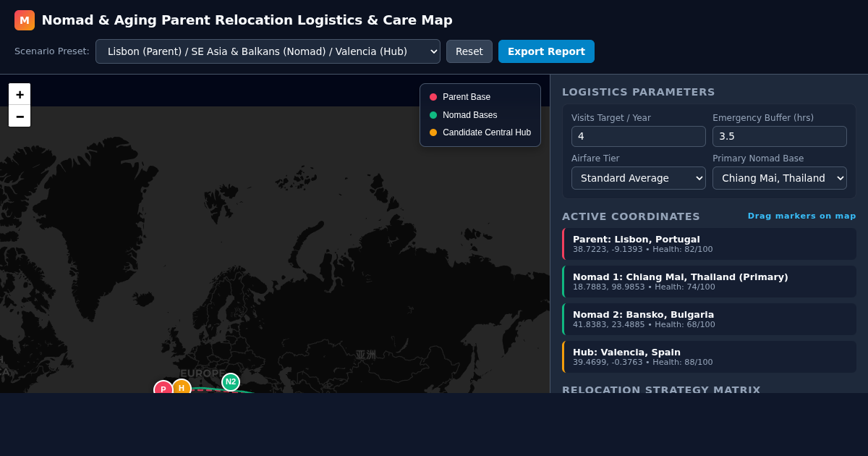The image size is (868, 456).
Task: Select the Nomad 1: Chiang Mai card
Action: pyautogui.click(x=709, y=282)
